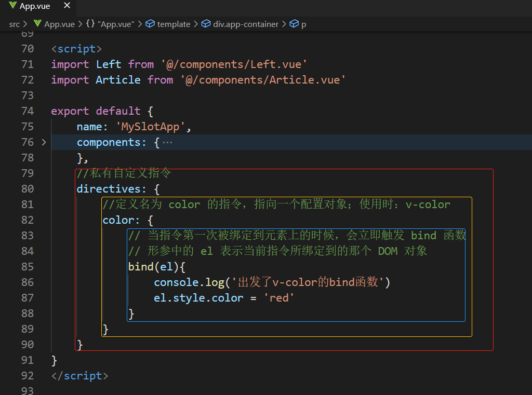Image resolution: width=532 pixels, height=395 pixels.
Task: Expand the folded components block on line 76
Action: coord(44,142)
